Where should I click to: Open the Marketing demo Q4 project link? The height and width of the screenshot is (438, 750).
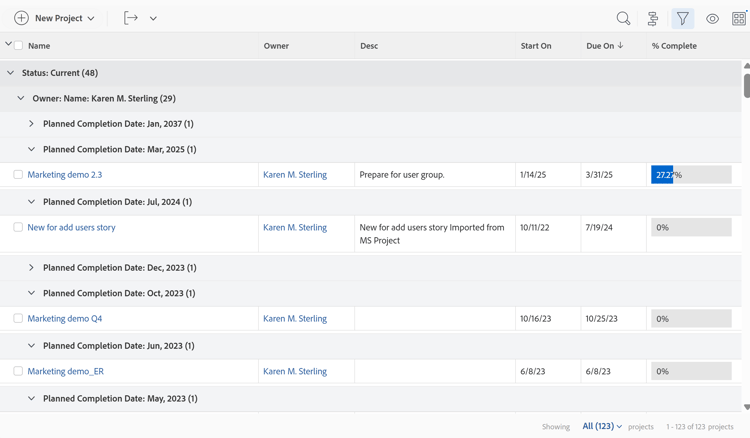pyautogui.click(x=65, y=319)
